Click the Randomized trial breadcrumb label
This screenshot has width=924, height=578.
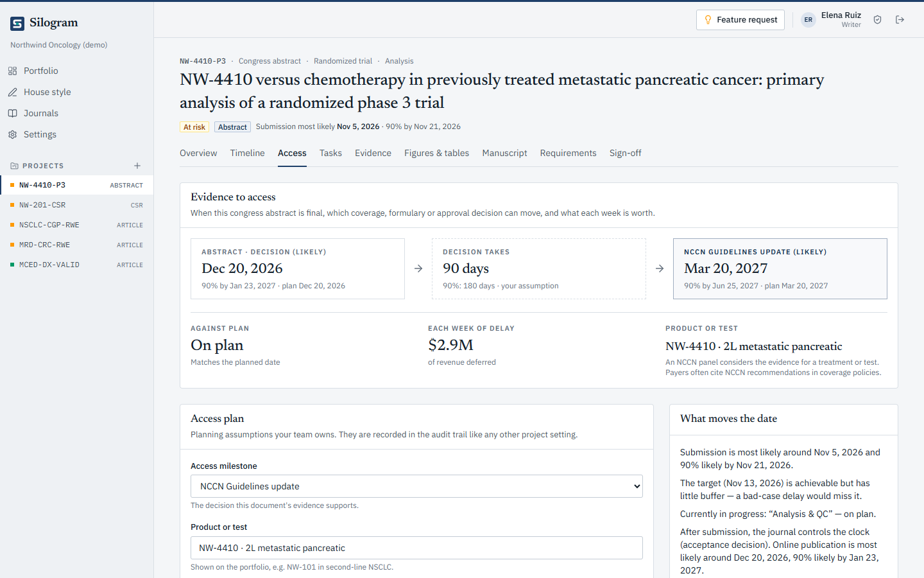point(343,61)
